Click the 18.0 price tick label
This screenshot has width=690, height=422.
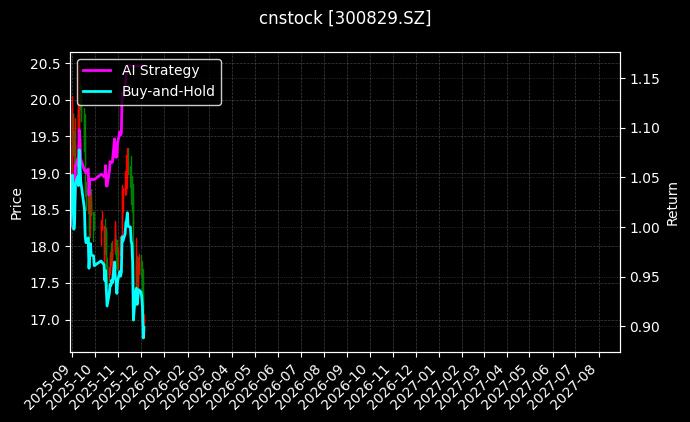pyautogui.click(x=45, y=247)
